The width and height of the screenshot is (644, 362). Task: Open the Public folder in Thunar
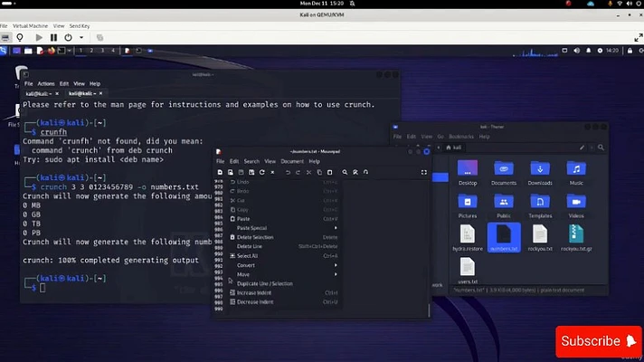(504, 205)
